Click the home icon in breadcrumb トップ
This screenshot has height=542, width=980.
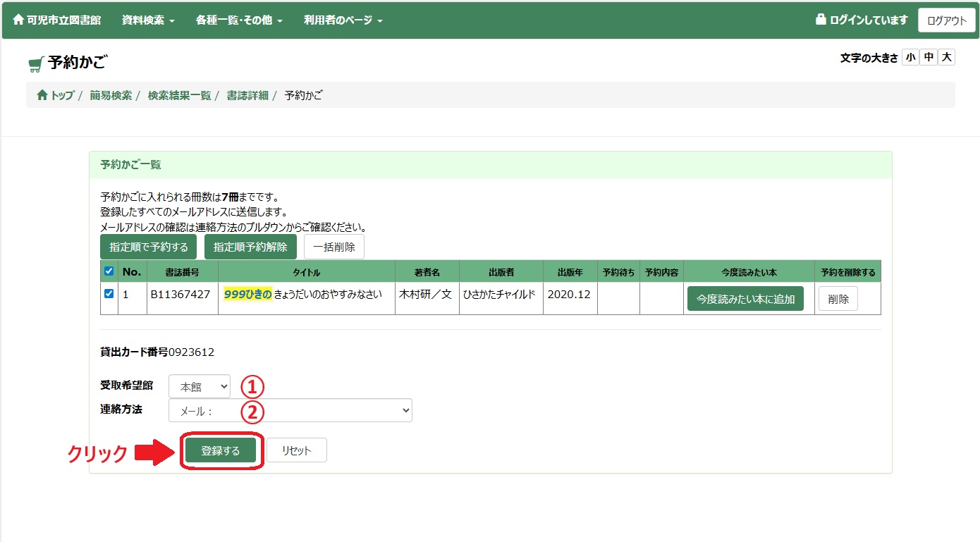coord(42,95)
